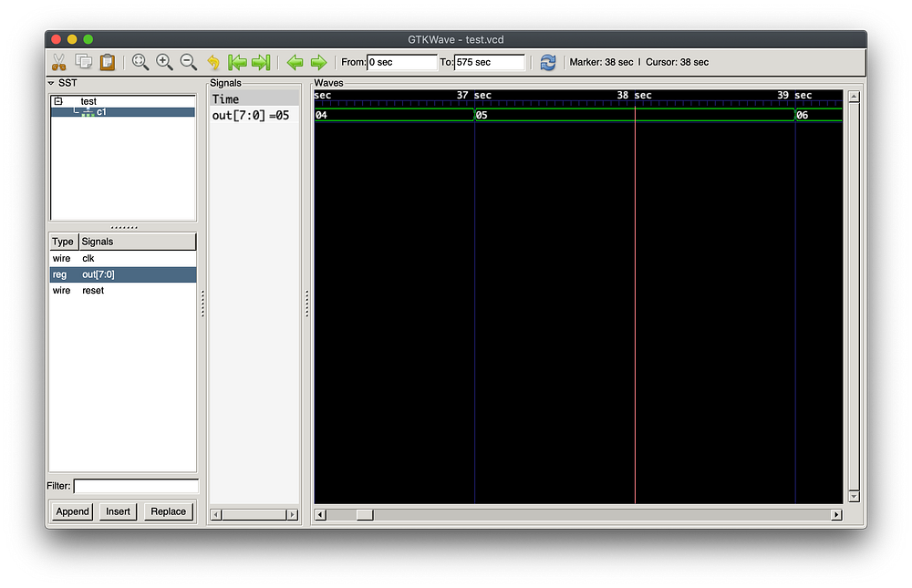This screenshot has height=588, width=912.
Task: Click the Copy Traces icon
Action: (81, 62)
